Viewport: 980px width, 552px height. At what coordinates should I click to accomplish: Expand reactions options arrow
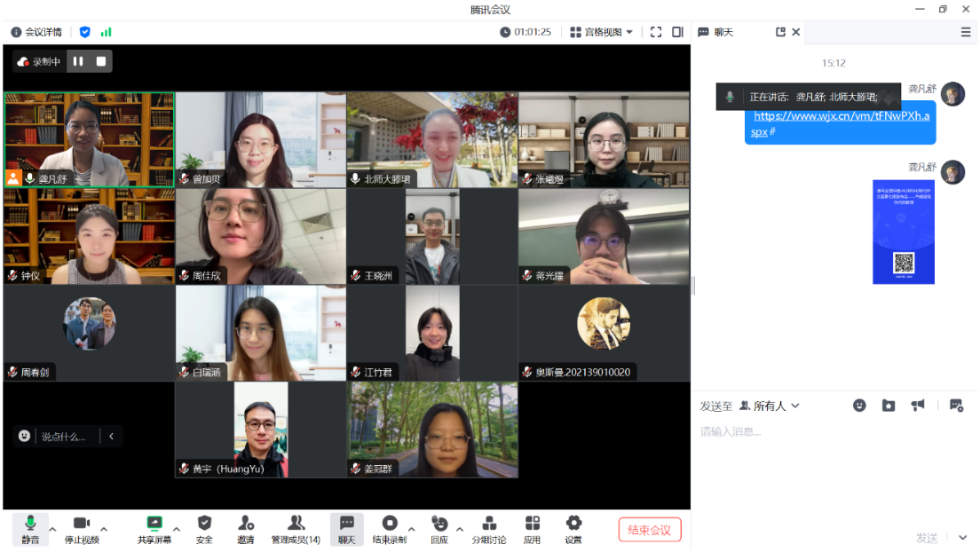460,530
